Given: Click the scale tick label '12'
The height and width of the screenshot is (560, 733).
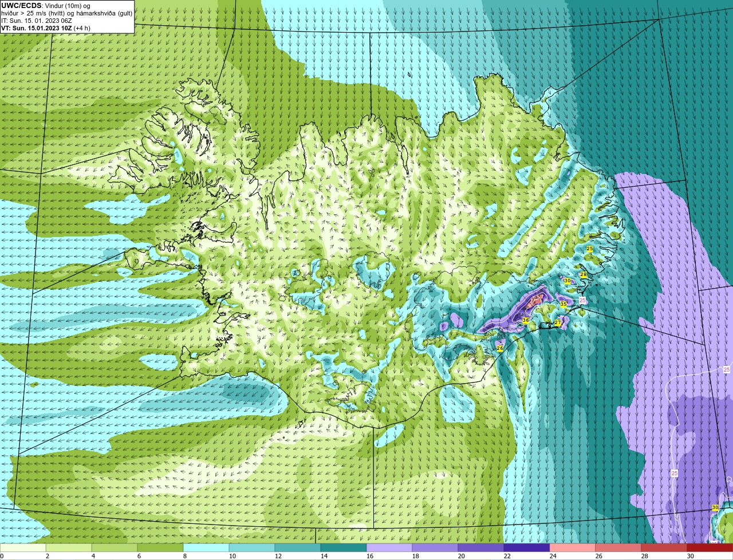Looking at the screenshot, I should (278, 556).
